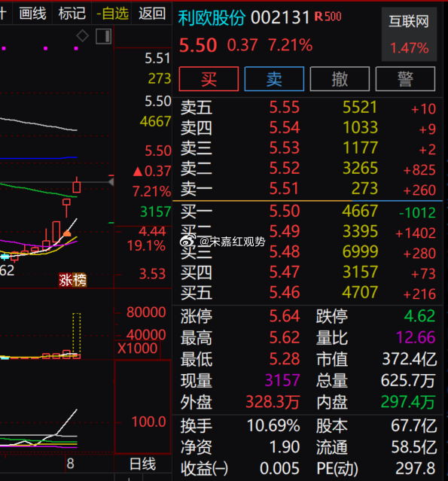Select the 卖一 5.51 ask row
This screenshot has height=481, width=448.
[x=308, y=189]
